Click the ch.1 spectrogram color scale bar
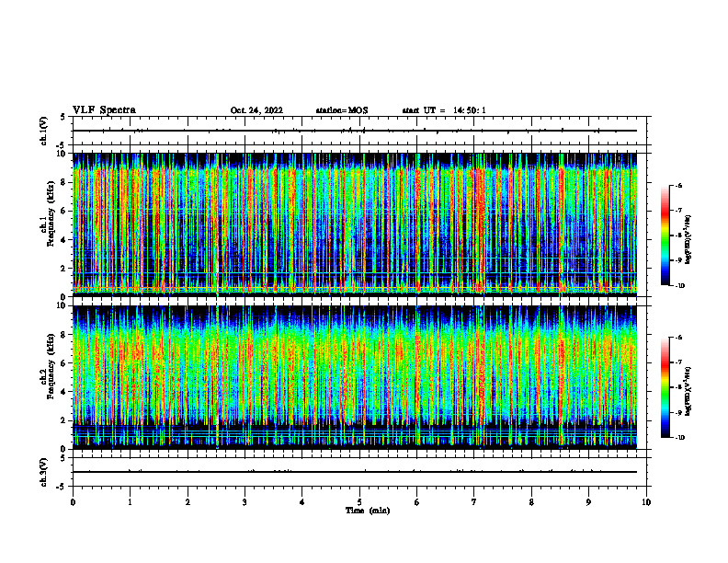 point(665,236)
